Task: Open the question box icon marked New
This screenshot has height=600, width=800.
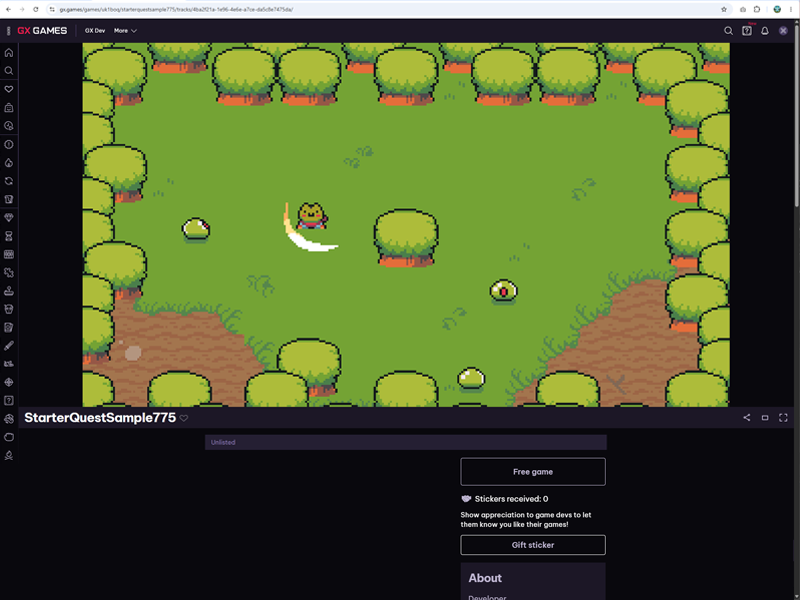Action: 747,31
